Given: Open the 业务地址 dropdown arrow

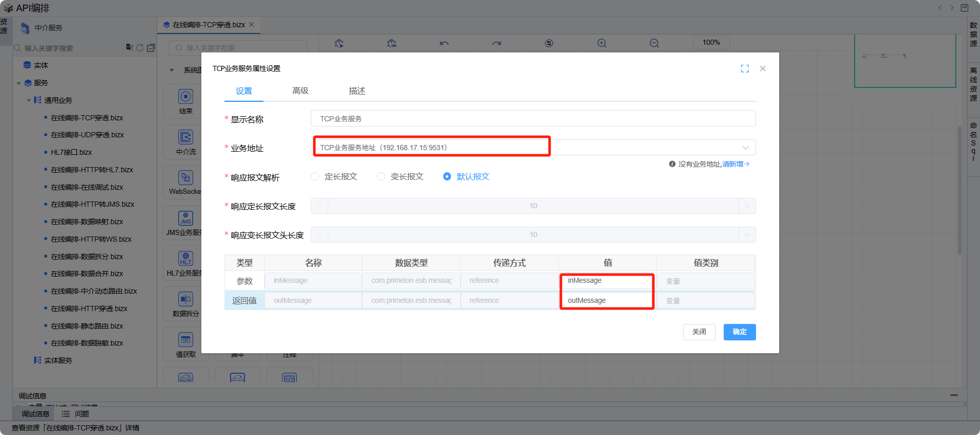Looking at the screenshot, I should click(x=745, y=148).
